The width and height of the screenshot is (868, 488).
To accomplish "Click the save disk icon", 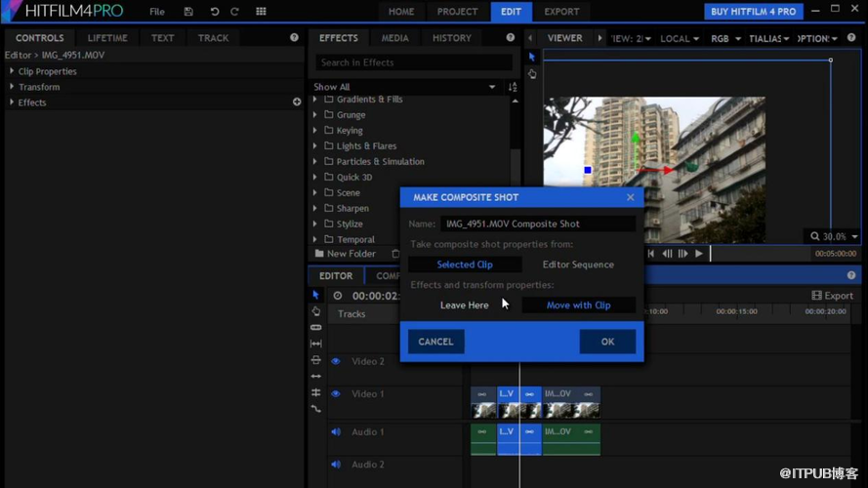I will click(x=188, y=12).
